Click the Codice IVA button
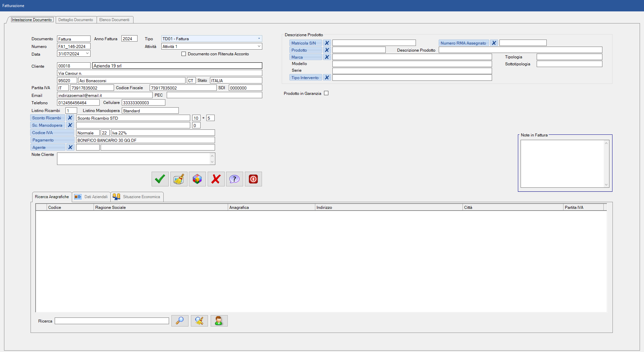The height and width of the screenshot is (352, 644). pyautogui.click(x=52, y=133)
